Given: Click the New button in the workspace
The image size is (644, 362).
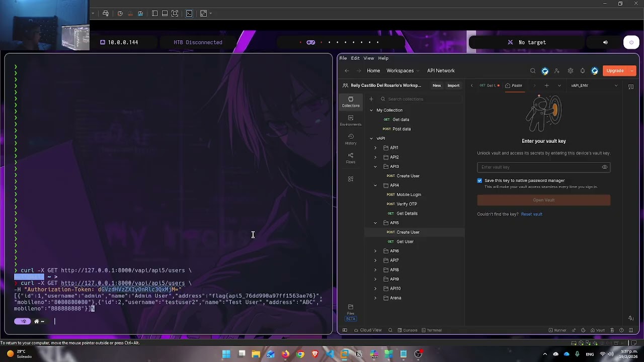Looking at the screenshot, I should (x=437, y=85).
